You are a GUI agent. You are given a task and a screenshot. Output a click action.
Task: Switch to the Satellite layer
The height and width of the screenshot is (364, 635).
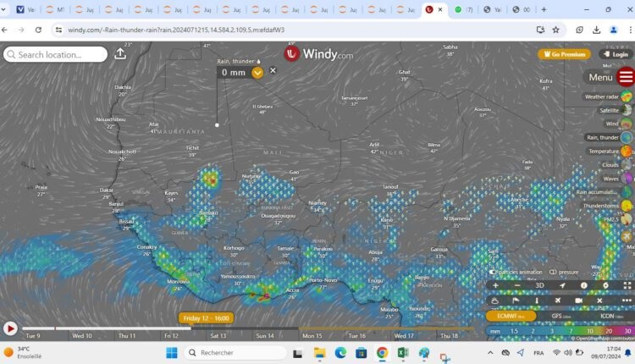click(x=627, y=110)
